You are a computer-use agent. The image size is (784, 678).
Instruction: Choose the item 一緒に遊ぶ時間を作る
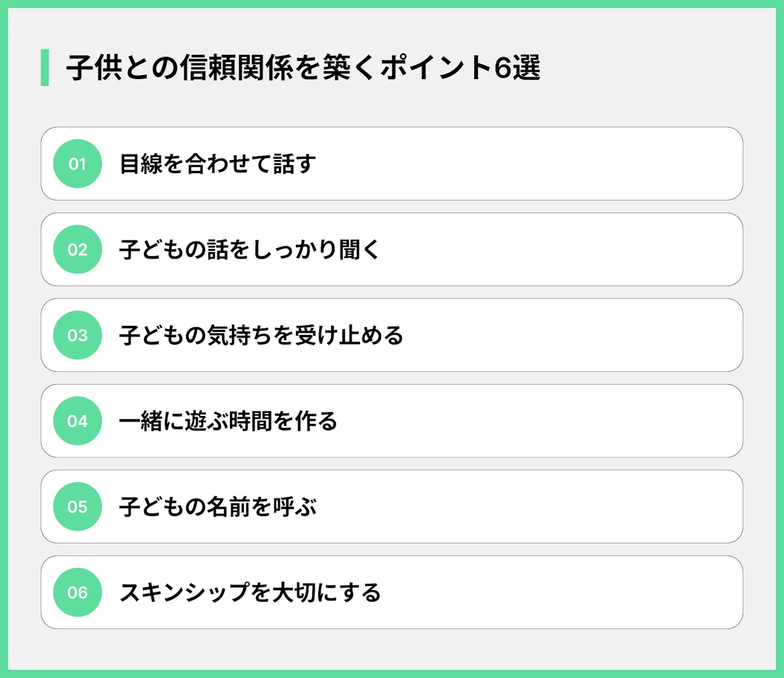[228, 421]
